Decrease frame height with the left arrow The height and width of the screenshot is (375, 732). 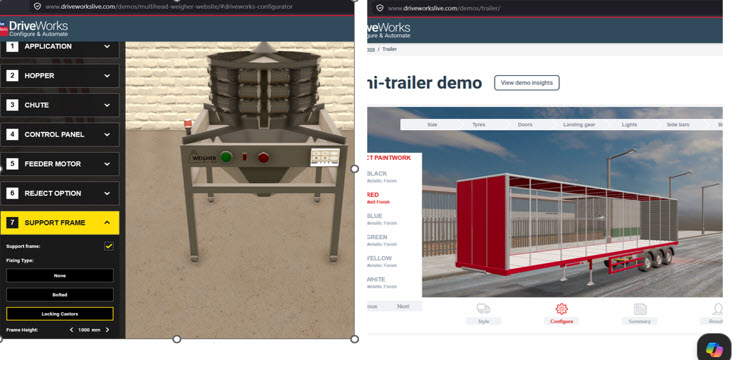(x=71, y=330)
